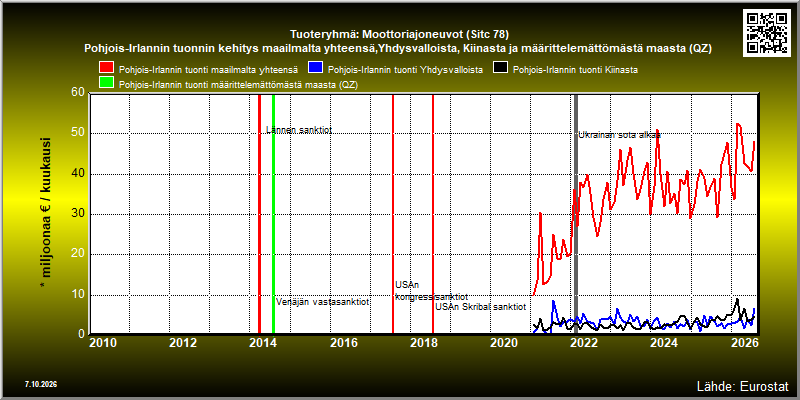This screenshot has height=400, width=800.
Task: Select legend text 'Pohjois-Irlannin tuonti maailmalta yhteensä'
Action: click(x=208, y=69)
